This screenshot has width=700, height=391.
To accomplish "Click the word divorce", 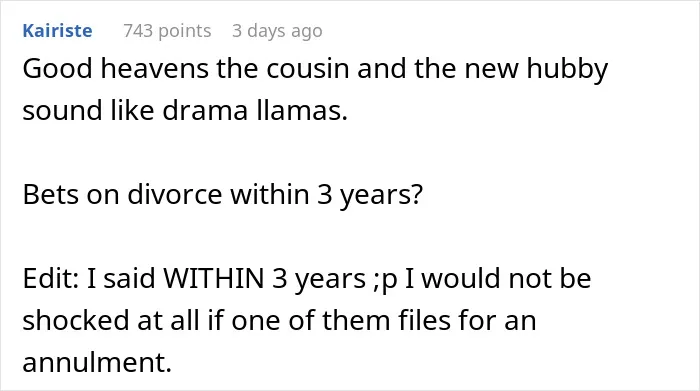I will tap(175, 195).
